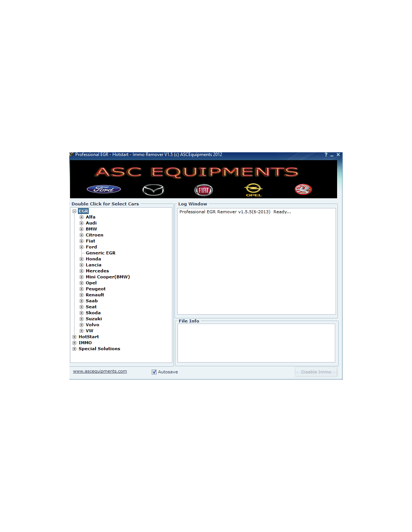Click the Vauxhall griffin logo in banner
The height and width of the screenshot is (532, 412).
pyautogui.click(x=303, y=189)
